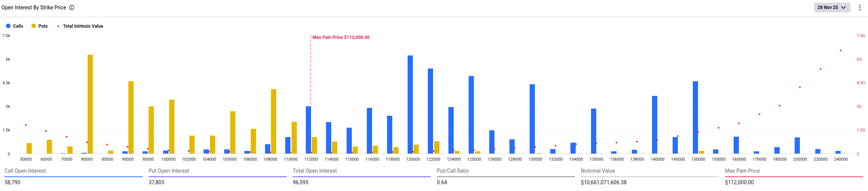Click the 50000 strike axis label

pos(26,159)
